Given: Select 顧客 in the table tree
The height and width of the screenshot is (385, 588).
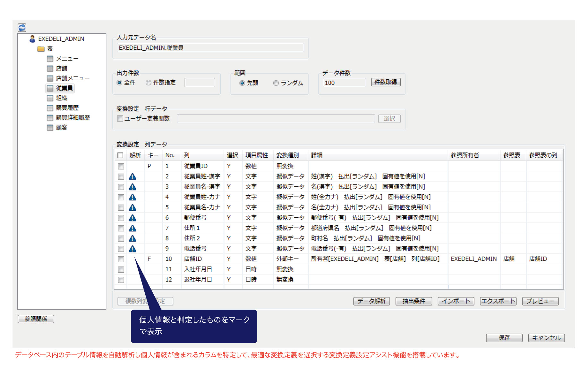Looking at the screenshot, I should (x=62, y=128).
